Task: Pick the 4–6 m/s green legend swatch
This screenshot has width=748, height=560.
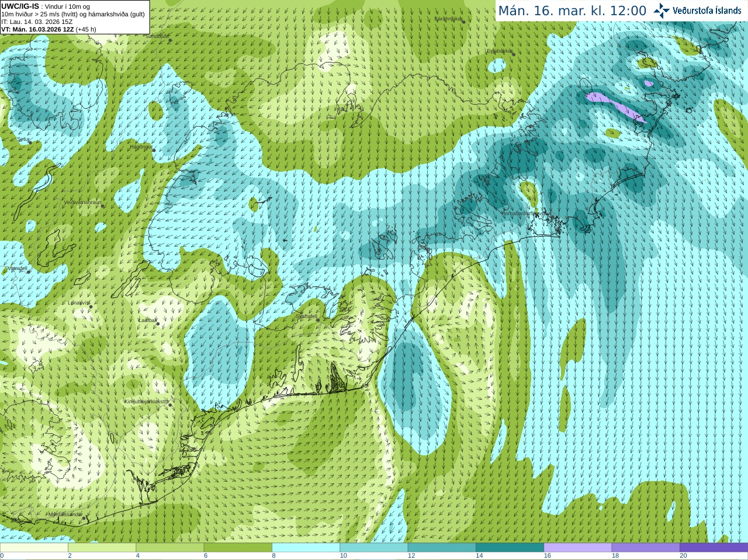Action: point(169,548)
